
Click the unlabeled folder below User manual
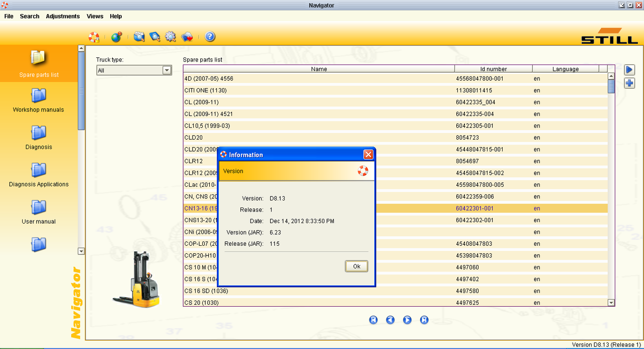tap(39, 244)
